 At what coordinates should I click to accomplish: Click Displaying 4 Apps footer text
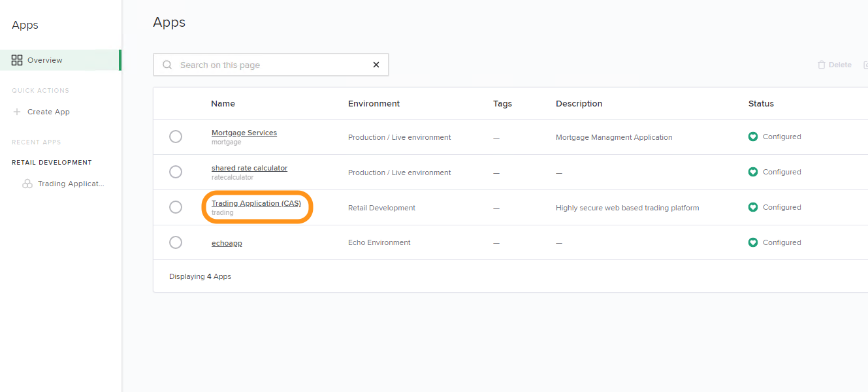tap(200, 276)
